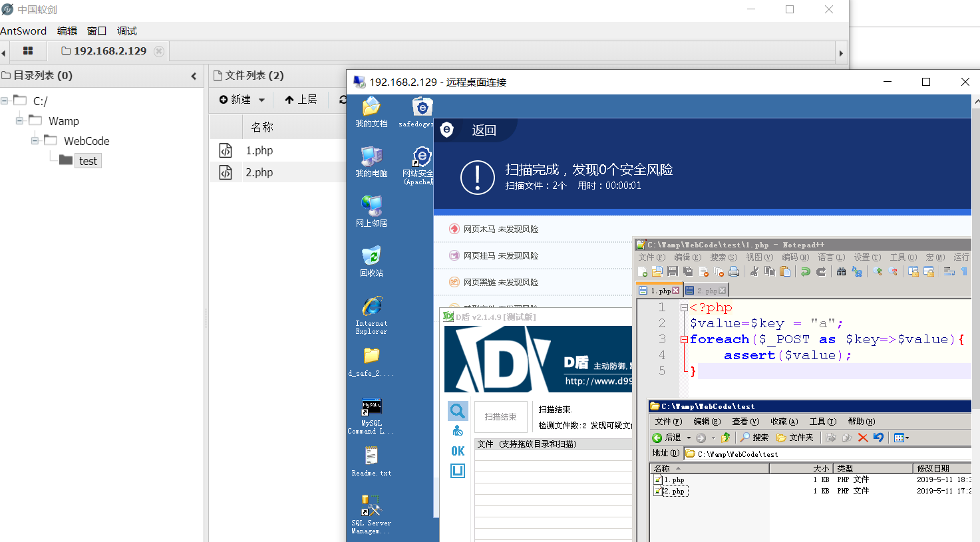Open the 新建 dropdown arrow
980x542 pixels.
[x=261, y=100]
